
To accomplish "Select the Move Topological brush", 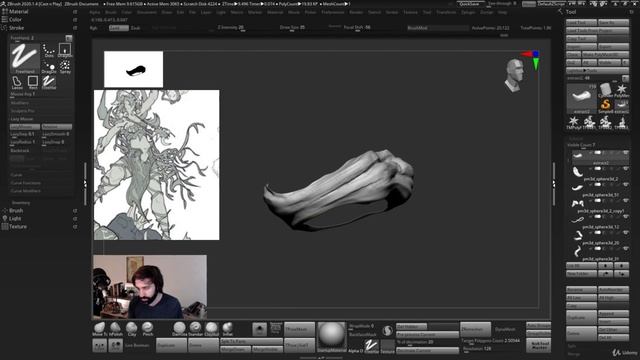I will tap(100, 329).
